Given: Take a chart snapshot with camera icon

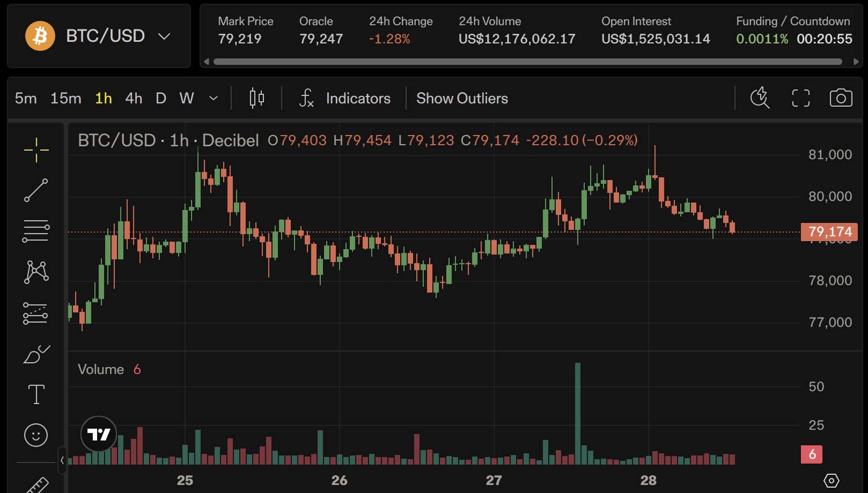Looking at the screenshot, I should coord(841,98).
